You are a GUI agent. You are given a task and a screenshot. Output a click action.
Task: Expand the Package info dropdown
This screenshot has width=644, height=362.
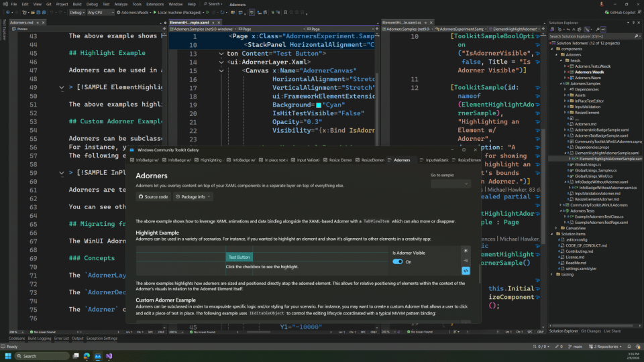tap(193, 196)
